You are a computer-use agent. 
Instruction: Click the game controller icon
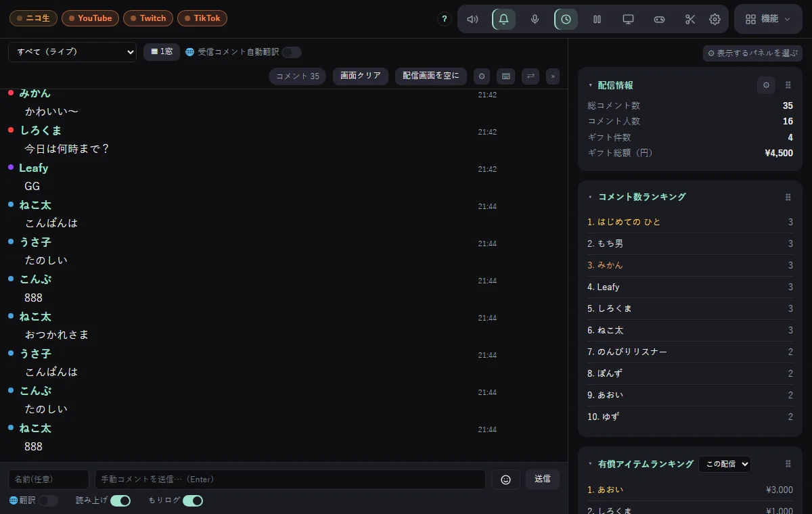tap(659, 19)
